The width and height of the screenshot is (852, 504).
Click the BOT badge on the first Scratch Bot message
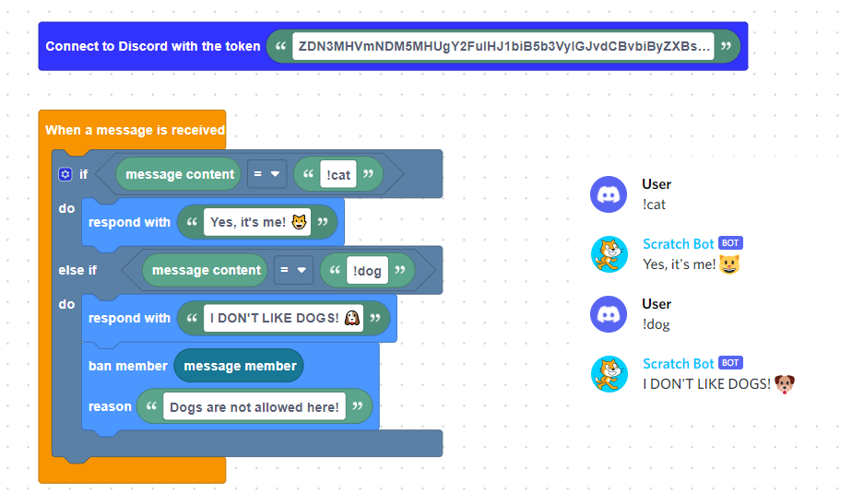[730, 242]
